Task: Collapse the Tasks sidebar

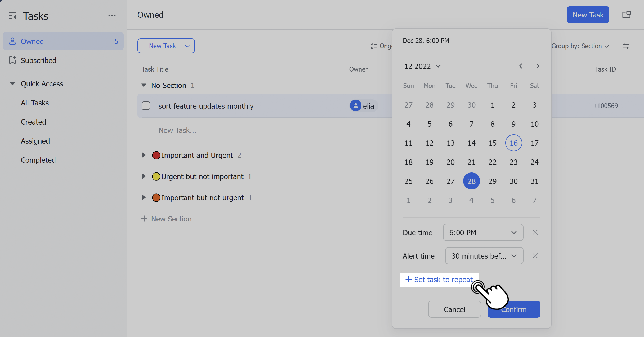Action: pyautogui.click(x=12, y=16)
